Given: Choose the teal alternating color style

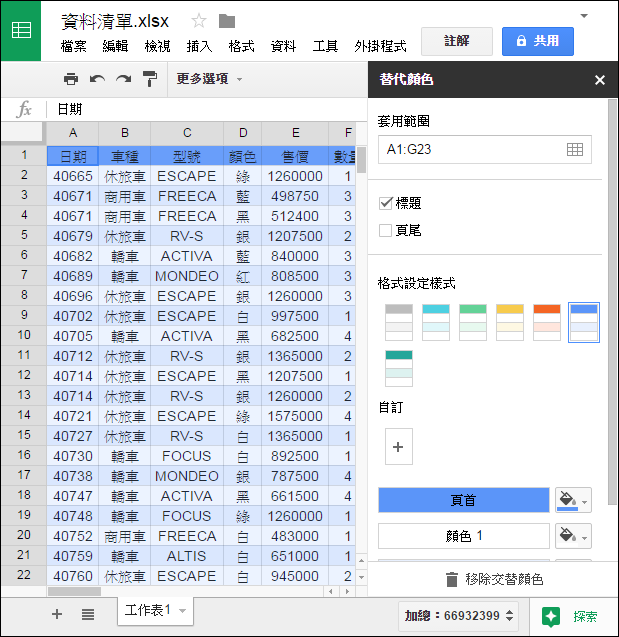Looking at the screenshot, I should (398, 368).
